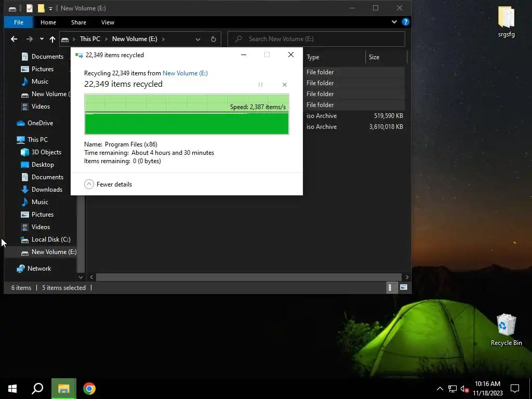This screenshot has width=532, height=399.
Task: Click File Explorer on the taskbar
Action: point(63,389)
